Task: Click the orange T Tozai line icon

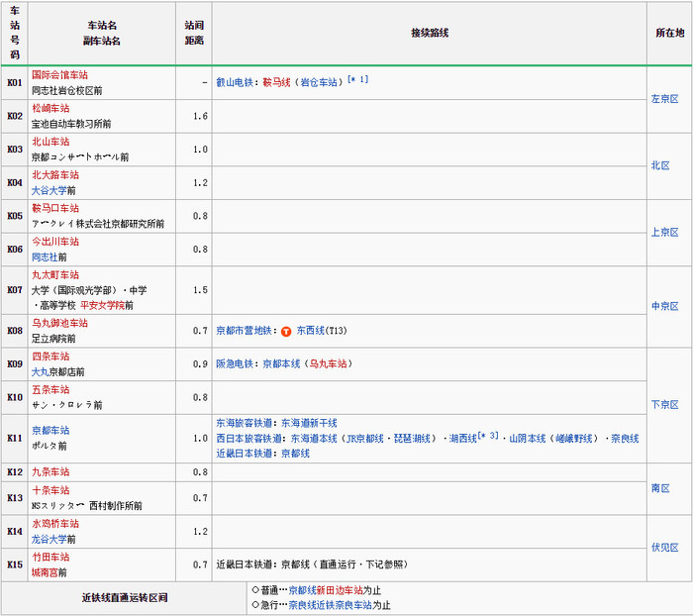Action: 286,331
